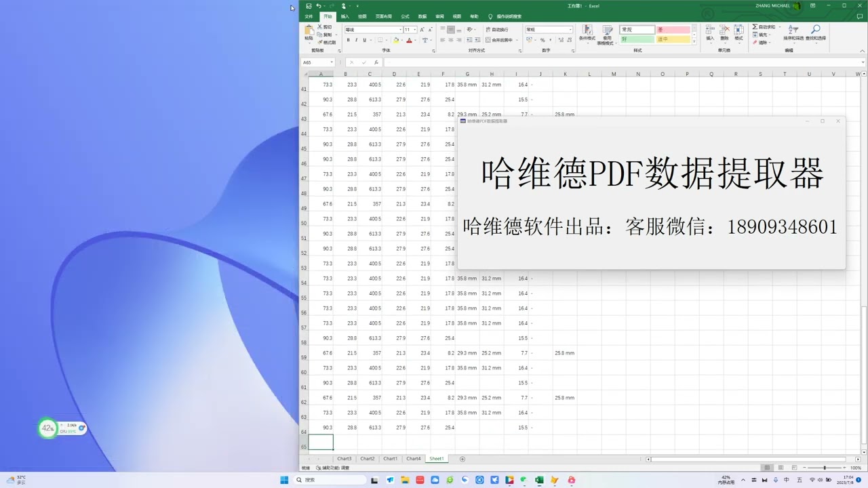Activate the Format Painter (格式刷)
This screenshot has height=488, width=868.
pyautogui.click(x=327, y=42)
